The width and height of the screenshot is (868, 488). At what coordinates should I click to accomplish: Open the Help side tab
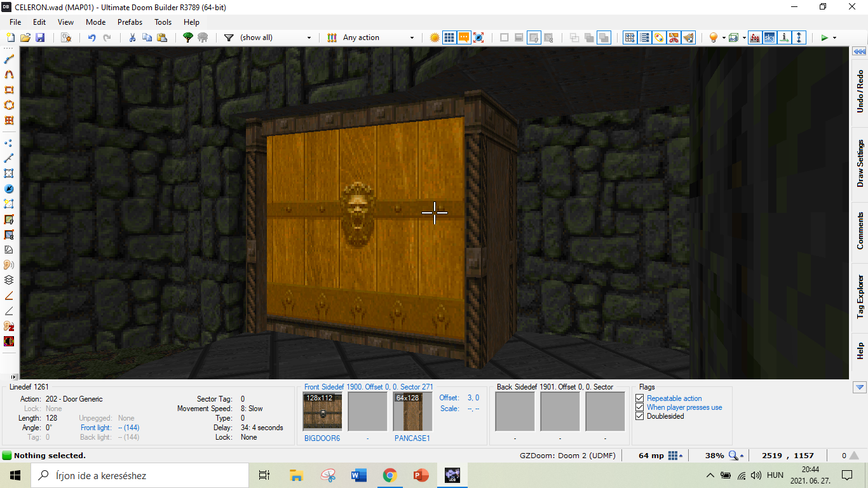860,351
